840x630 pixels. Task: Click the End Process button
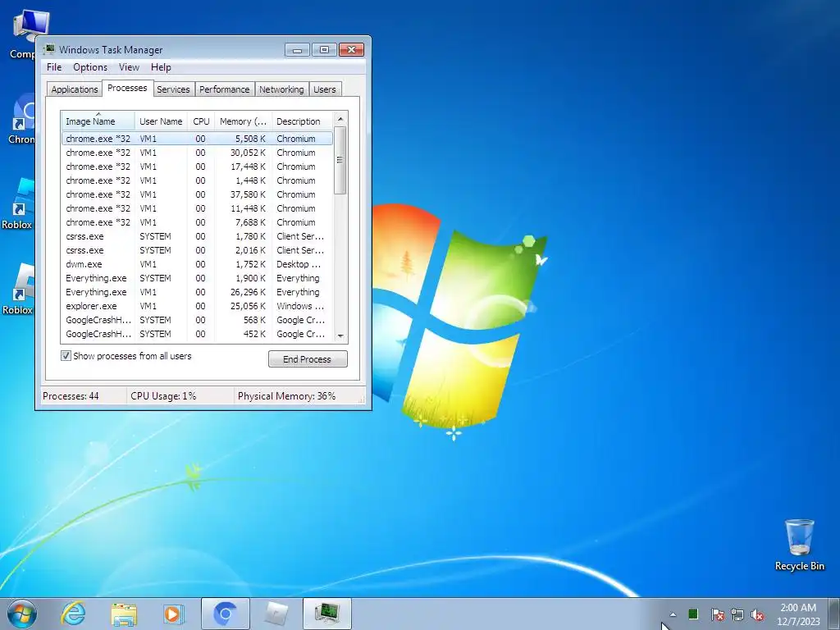pos(308,359)
